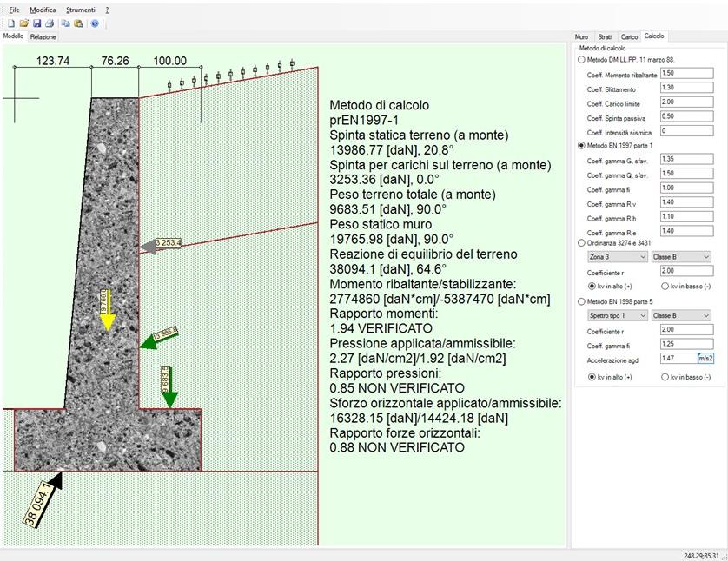Image resolution: width=728 pixels, height=561 pixels.
Task: Switch to the Relazione tab
Action: 42,36
